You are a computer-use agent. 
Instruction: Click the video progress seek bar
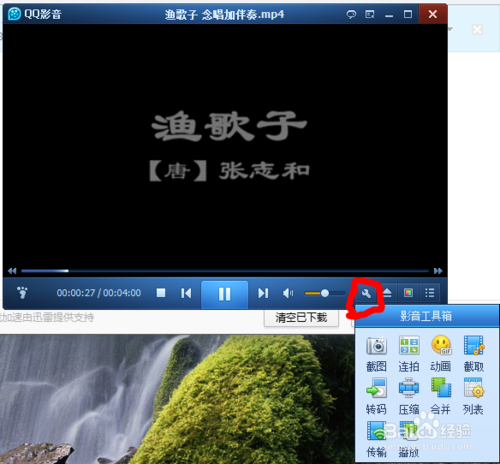(225, 271)
